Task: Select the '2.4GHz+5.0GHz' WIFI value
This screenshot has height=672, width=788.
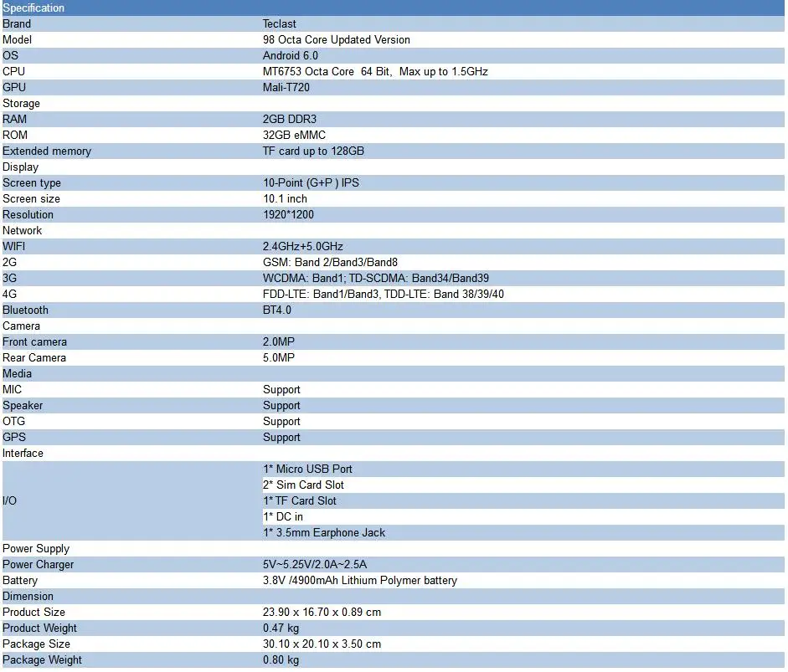Action: tap(303, 247)
